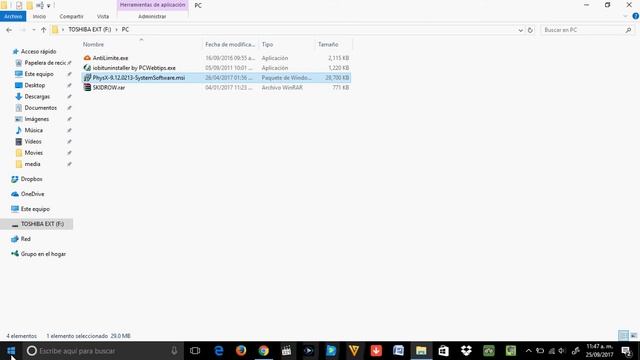Click PC in address breadcrumb

coord(125,30)
